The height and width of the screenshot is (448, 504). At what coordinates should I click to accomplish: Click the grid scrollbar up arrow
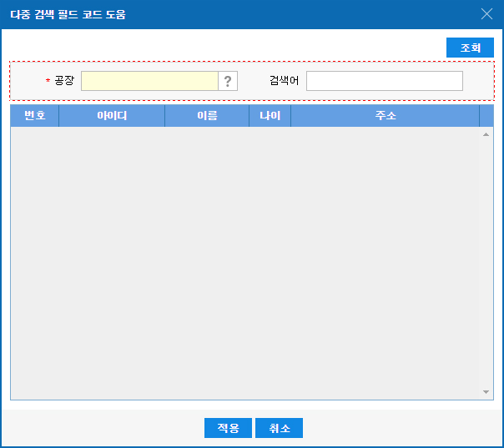(486, 134)
